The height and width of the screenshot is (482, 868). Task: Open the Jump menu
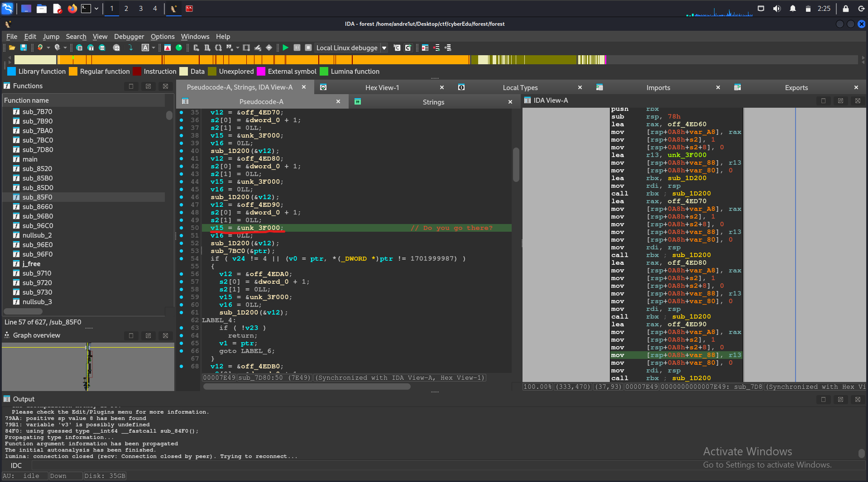pyautogui.click(x=51, y=37)
